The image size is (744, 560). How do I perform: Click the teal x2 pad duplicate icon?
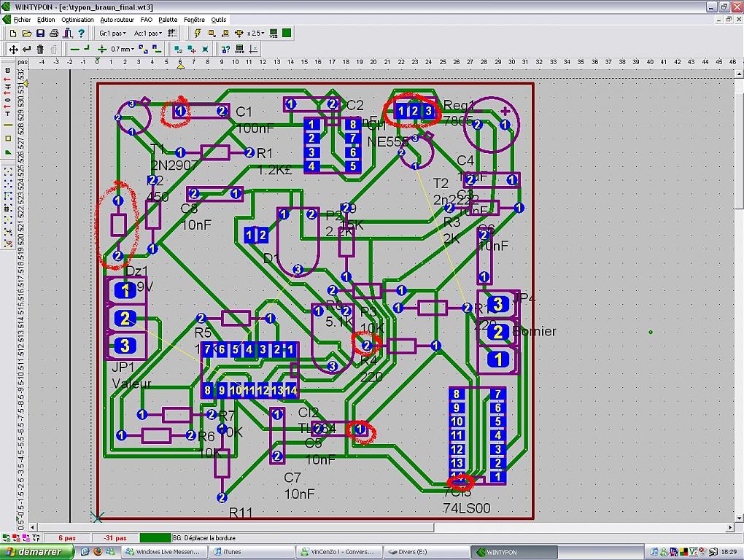coord(178,49)
